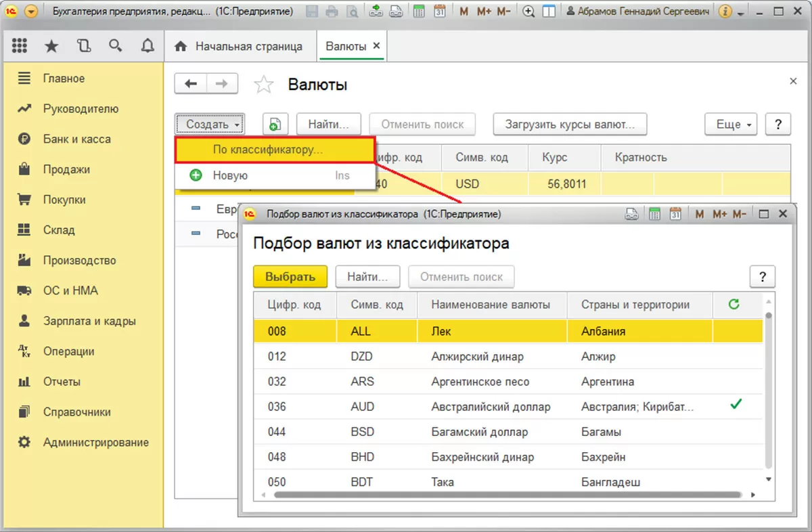Open notifications bell icon

[148, 46]
